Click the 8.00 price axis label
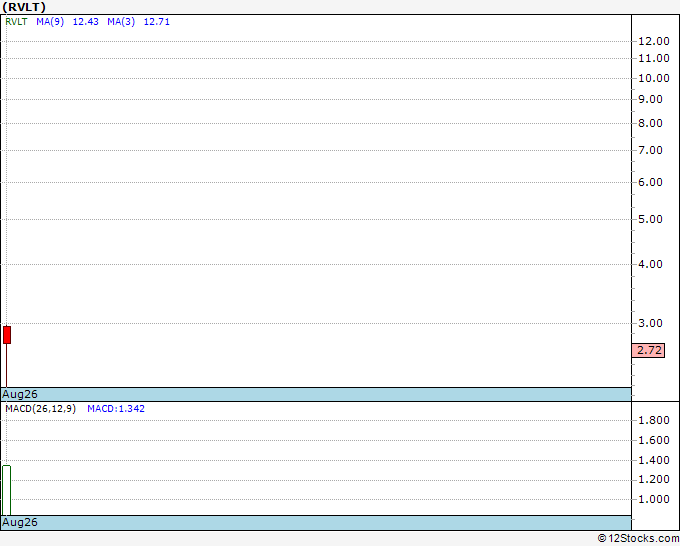The height and width of the screenshot is (546, 680). coord(650,123)
